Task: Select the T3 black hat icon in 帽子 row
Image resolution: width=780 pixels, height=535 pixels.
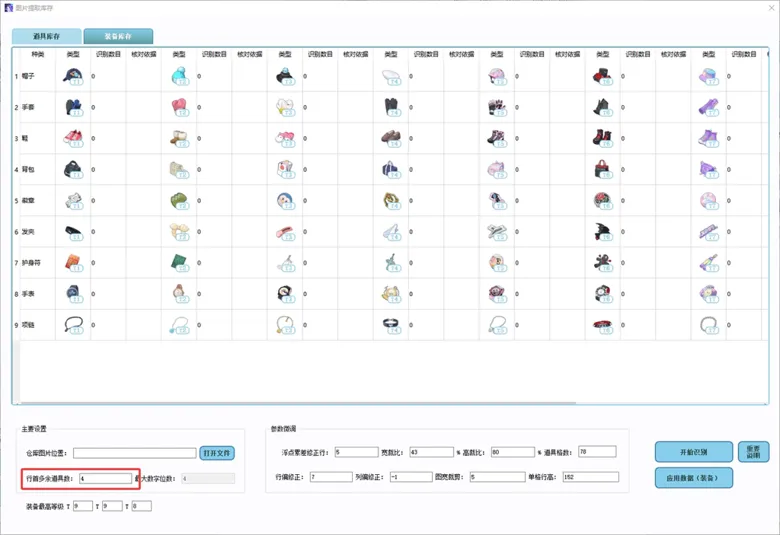Action: (285, 76)
